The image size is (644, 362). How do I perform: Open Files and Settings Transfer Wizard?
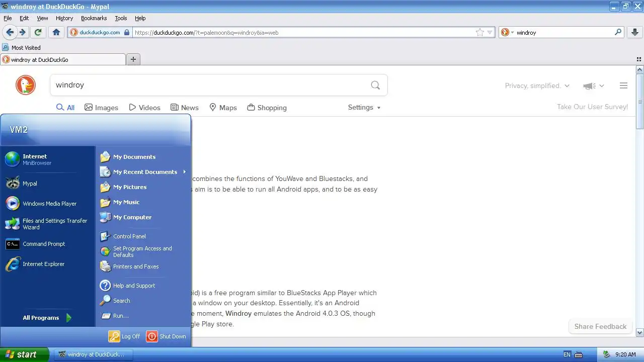(48, 224)
